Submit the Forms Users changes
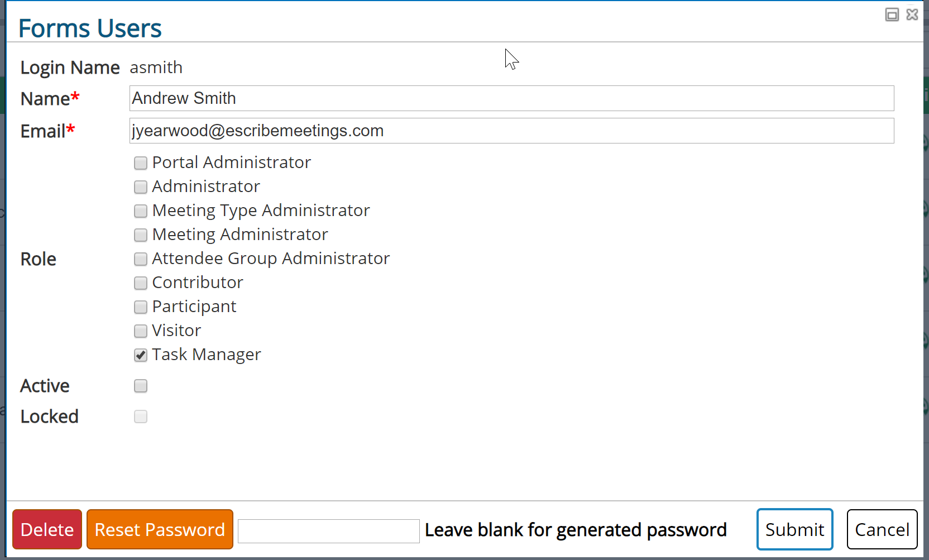The image size is (929, 560). pyautogui.click(x=794, y=529)
